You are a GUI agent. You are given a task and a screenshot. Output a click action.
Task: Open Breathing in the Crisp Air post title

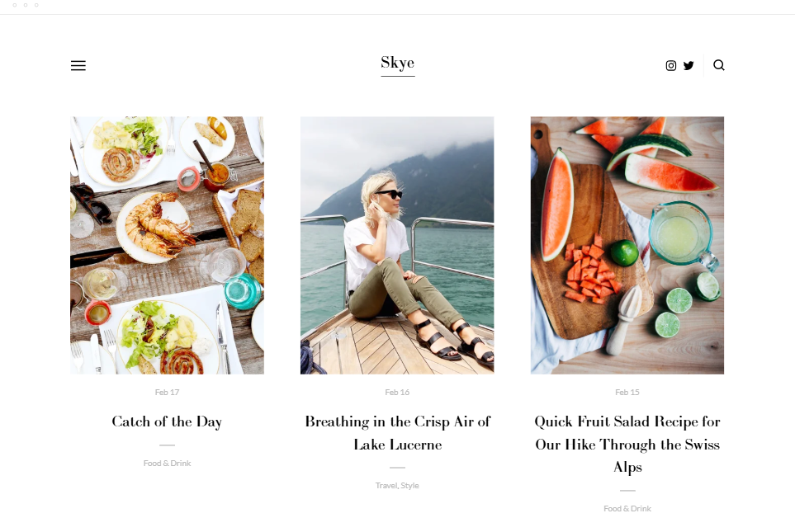tap(398, 433)
